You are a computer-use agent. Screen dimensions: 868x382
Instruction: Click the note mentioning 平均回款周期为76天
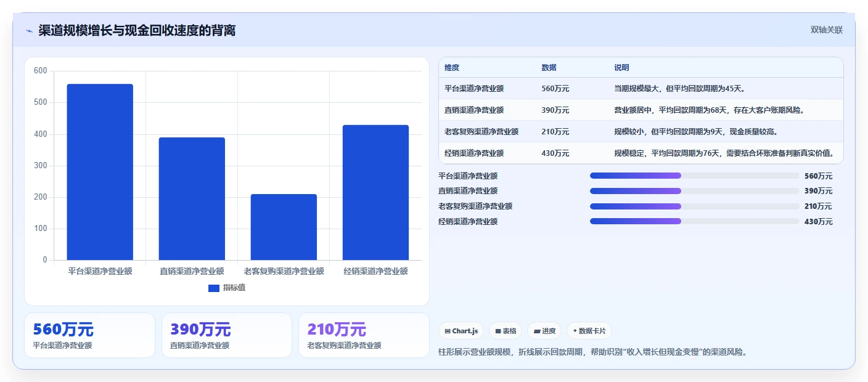click(725, 153)
